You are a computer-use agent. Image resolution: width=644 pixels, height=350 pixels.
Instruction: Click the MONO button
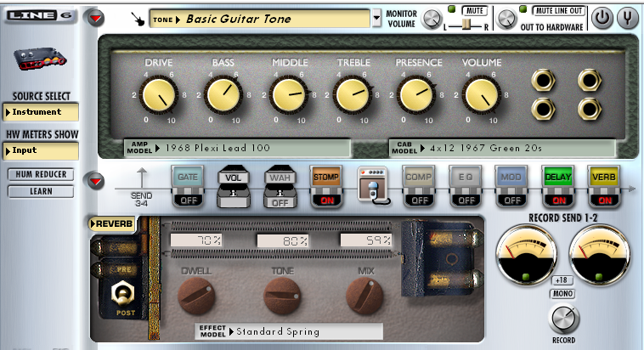tap(562, 294)
